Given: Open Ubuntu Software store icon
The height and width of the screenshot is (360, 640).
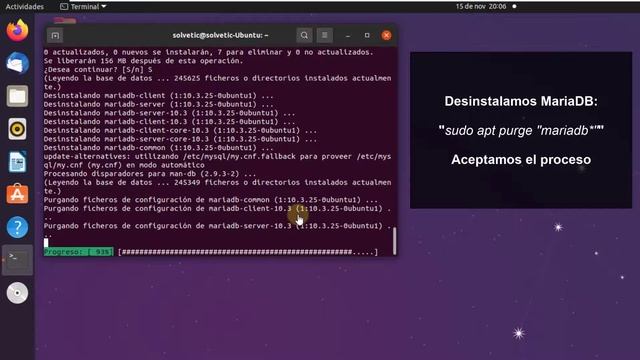Looking at the screenshot, I should coord(17,194).
